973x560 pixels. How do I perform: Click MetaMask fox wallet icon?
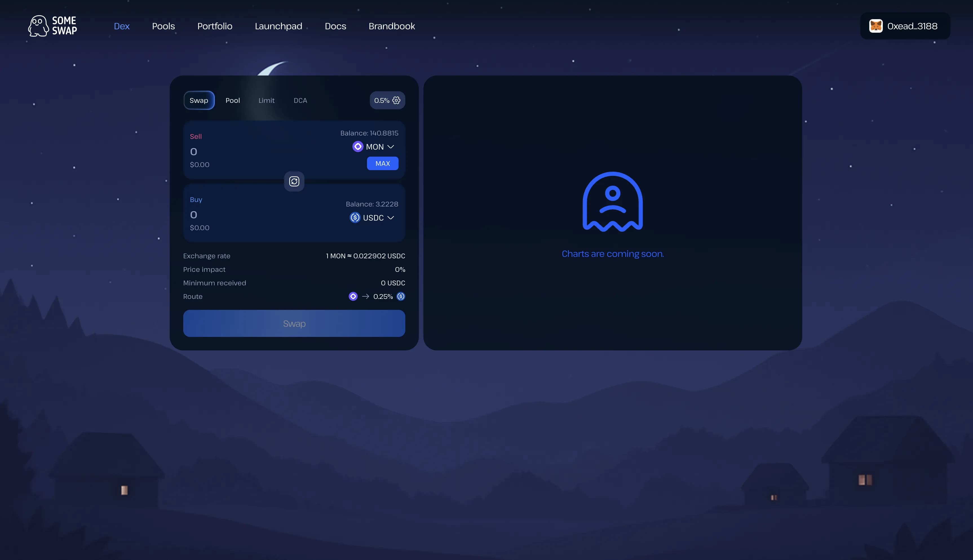coord(876,26)
